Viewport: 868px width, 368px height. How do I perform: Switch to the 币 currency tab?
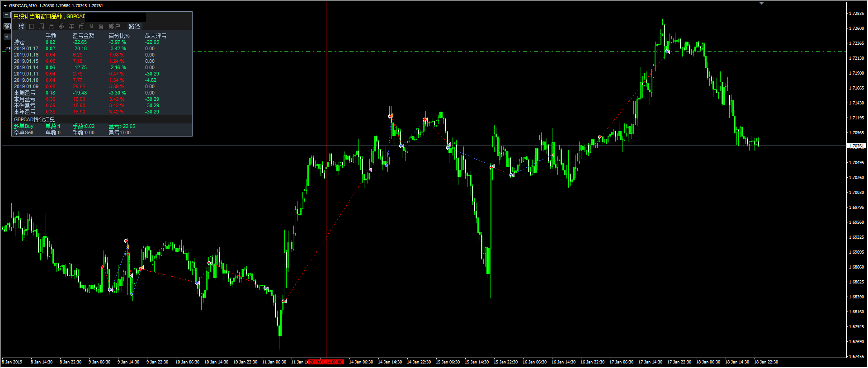(x=81, y=26)
